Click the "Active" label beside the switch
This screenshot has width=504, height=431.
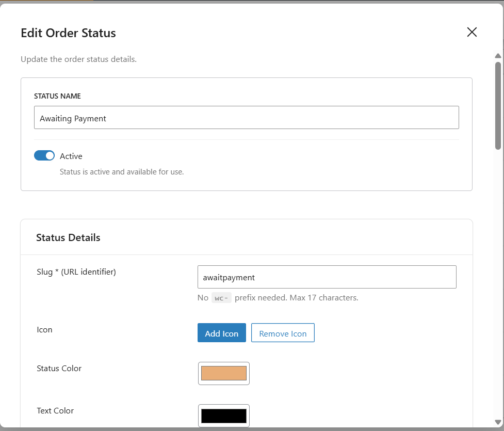point(71,156)
